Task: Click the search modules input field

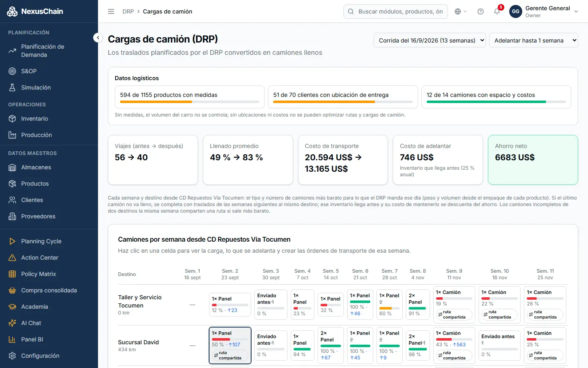Action: [396, 11]
